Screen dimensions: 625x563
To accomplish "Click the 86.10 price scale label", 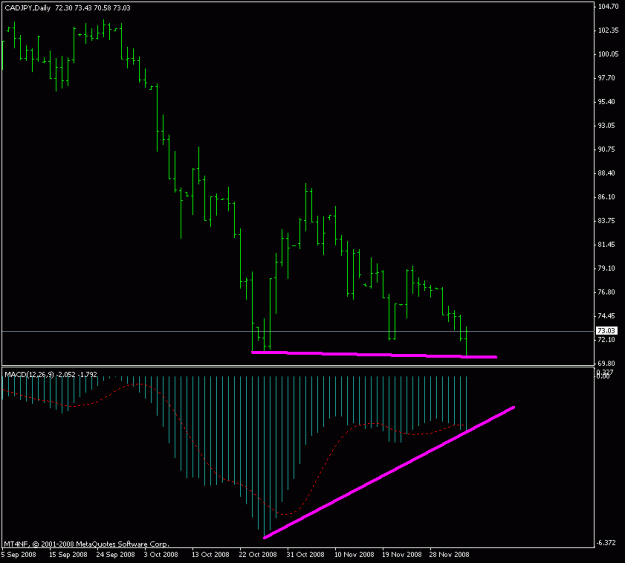I will [606, 197].
